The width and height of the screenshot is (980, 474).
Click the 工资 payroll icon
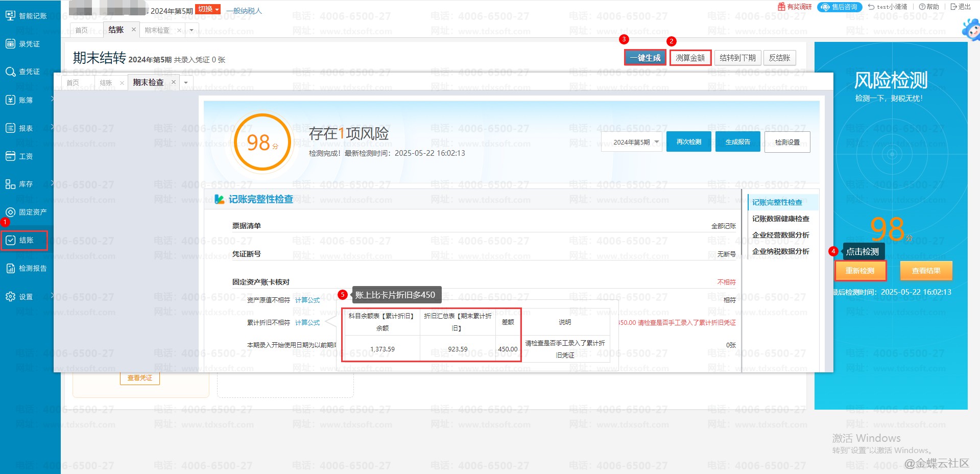(x=10, y=156)
